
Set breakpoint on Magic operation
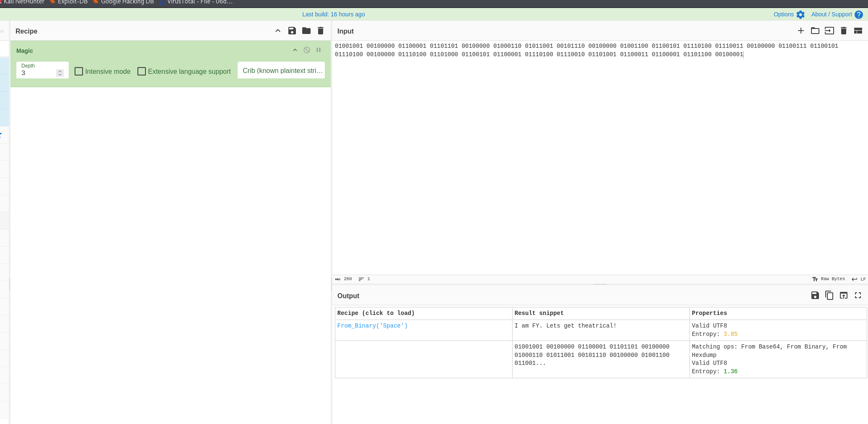(x=319, y=50)
